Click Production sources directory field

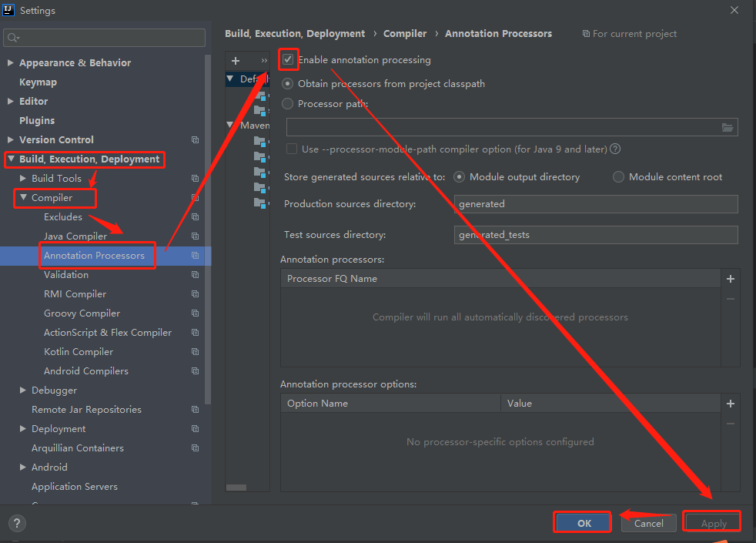coord(596,204)
